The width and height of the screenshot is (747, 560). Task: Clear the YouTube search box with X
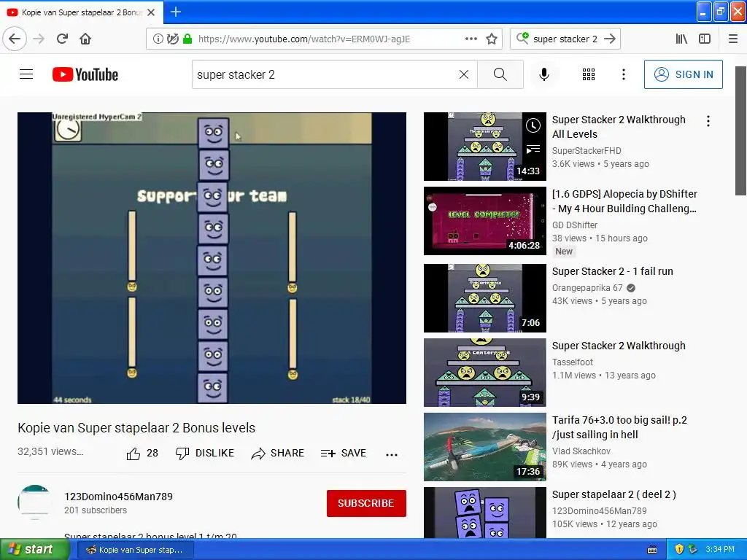click(463, 74)
